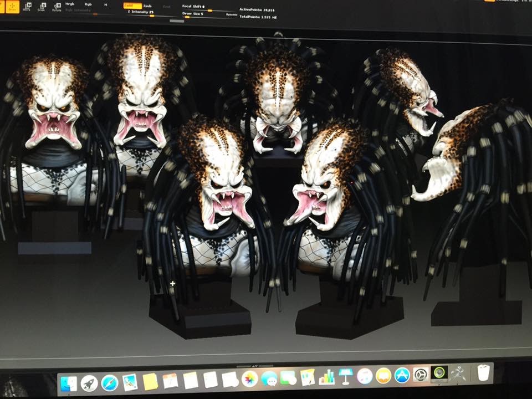Click the ActivePoints count readout

(257, 10)
